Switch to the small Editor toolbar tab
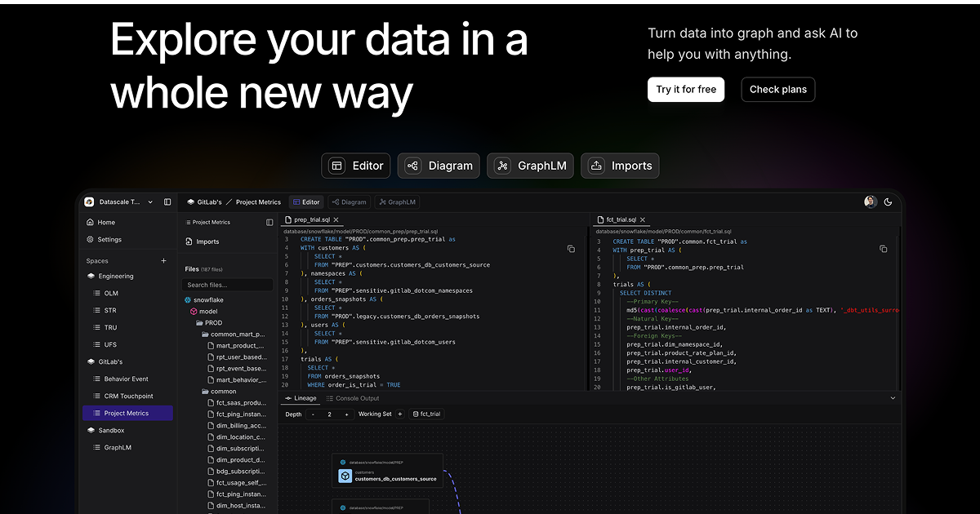 (306, 202)
